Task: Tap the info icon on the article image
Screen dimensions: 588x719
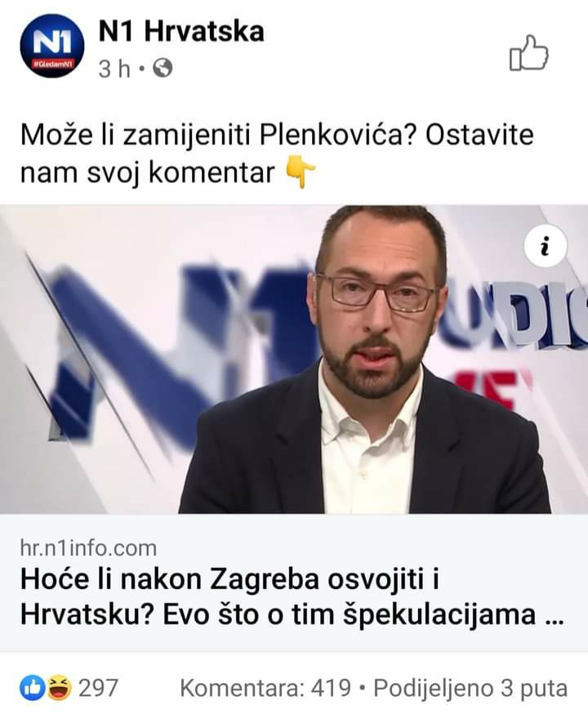Action: click(545, 246)
